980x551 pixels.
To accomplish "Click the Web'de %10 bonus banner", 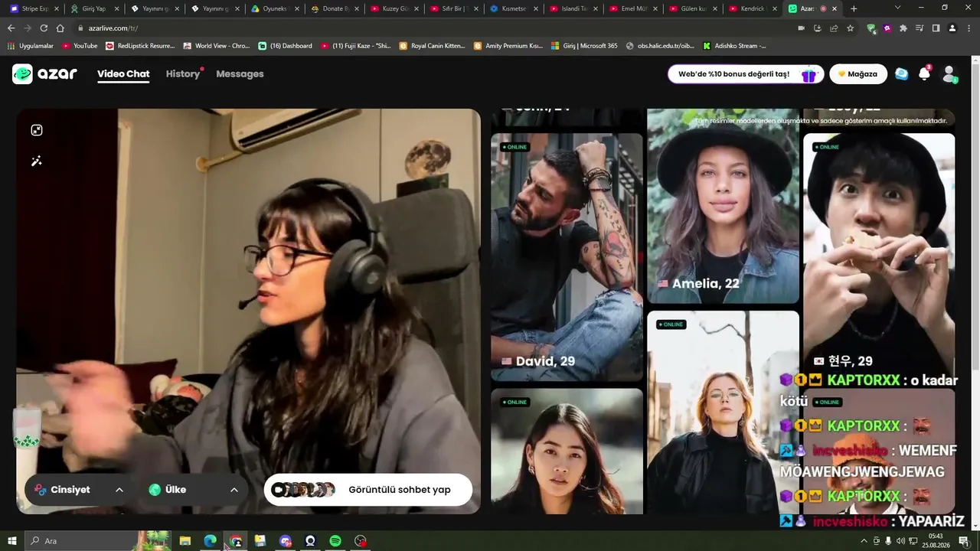I will coord(746,74).
